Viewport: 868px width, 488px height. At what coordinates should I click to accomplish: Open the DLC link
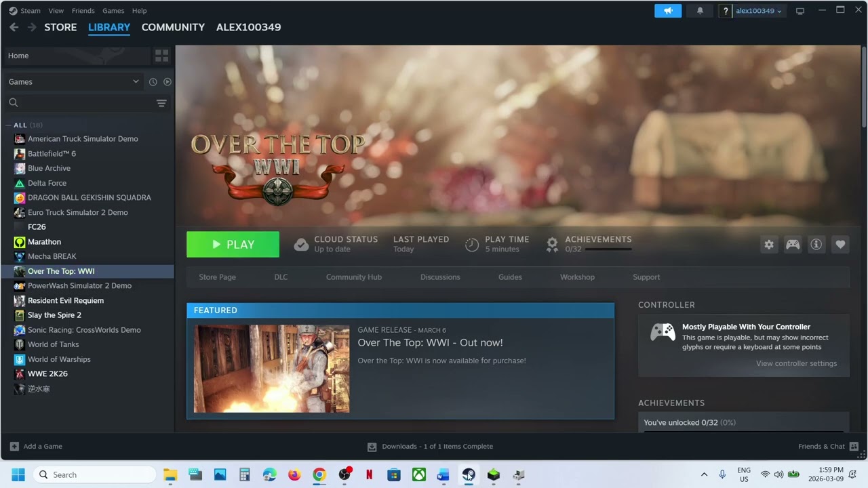[281, 277]
